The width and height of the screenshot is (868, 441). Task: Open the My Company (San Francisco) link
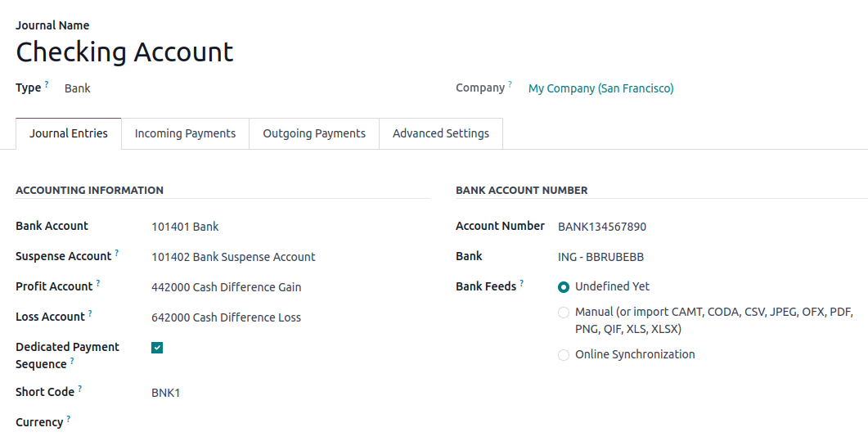pos(601,88)
